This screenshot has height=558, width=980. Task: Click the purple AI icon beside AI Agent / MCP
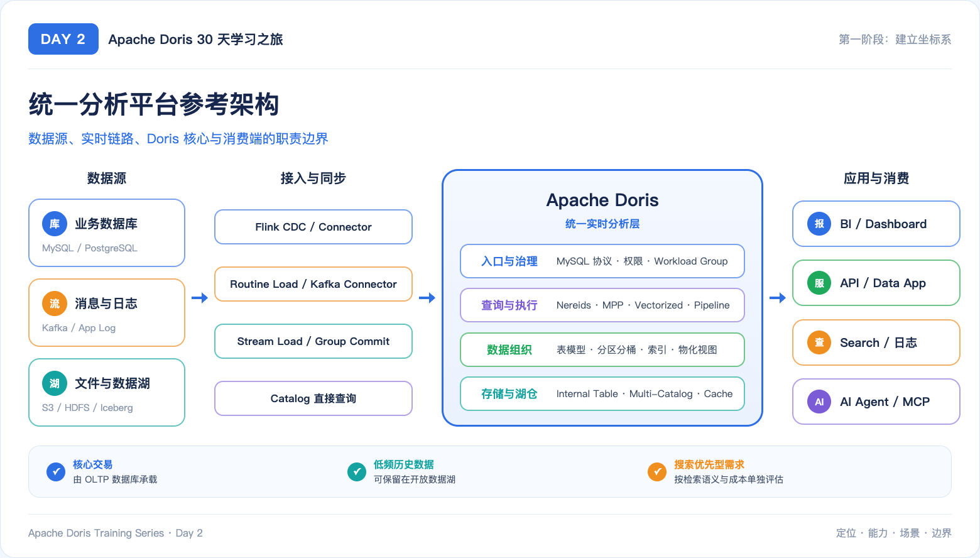pyautogui.click(x=819, y=402)
